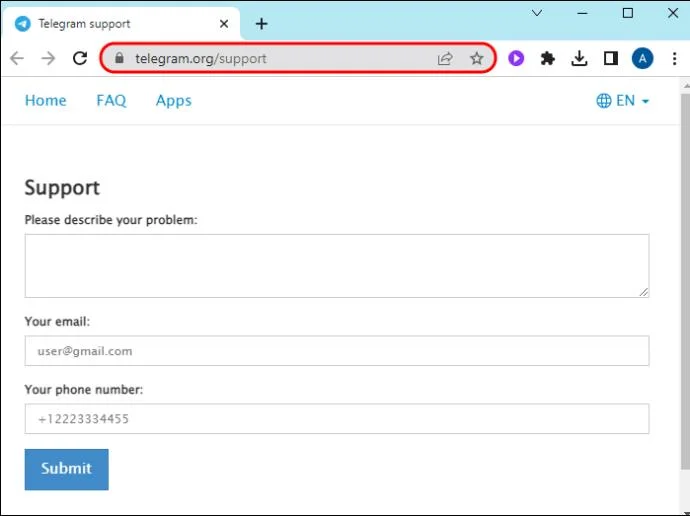Click into the phone number field
The image size is (690, 516).
coord(337,419)
